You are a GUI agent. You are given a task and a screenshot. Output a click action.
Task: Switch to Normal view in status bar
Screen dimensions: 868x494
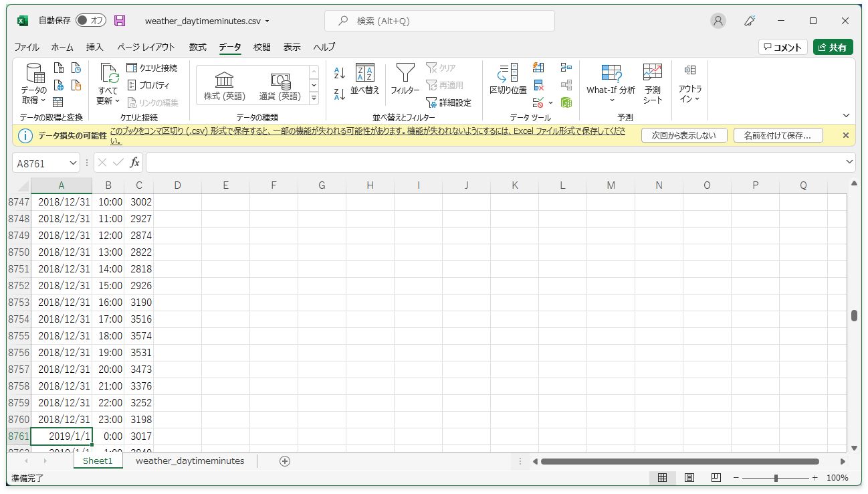[x=662, y=478]
